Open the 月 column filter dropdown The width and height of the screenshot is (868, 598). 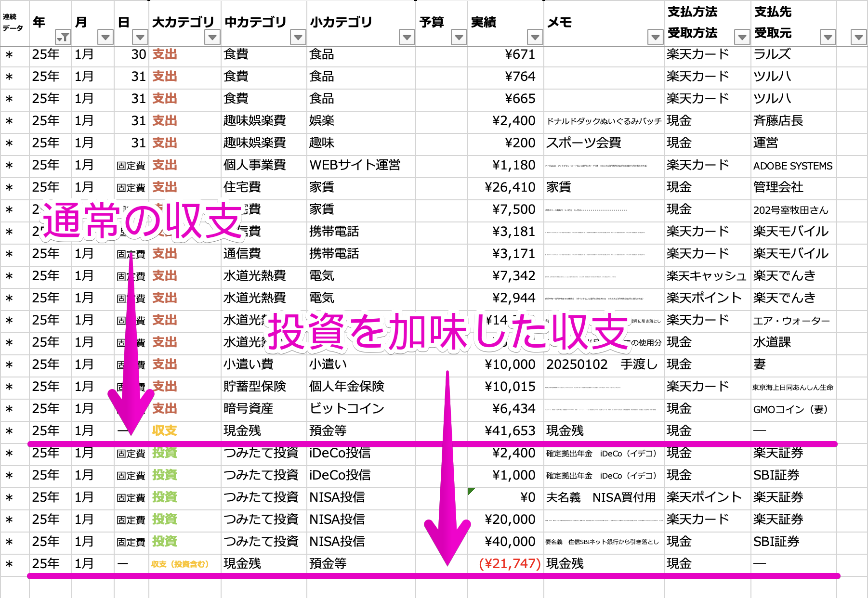coord(105,37)
